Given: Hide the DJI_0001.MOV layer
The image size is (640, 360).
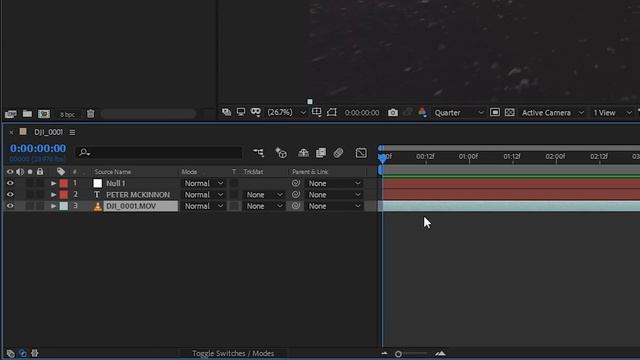Looking at the screenshot, I should 10,206.
